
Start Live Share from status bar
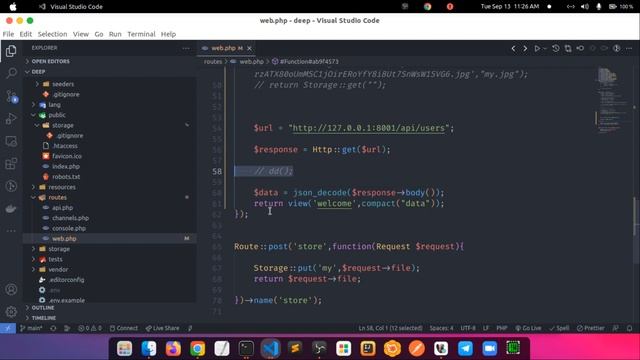tap(162, 328)
